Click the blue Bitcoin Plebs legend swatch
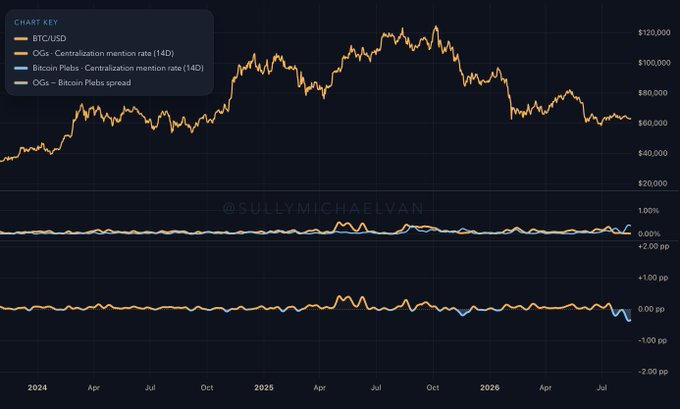 pyautogui.click(x=21, y=68)
